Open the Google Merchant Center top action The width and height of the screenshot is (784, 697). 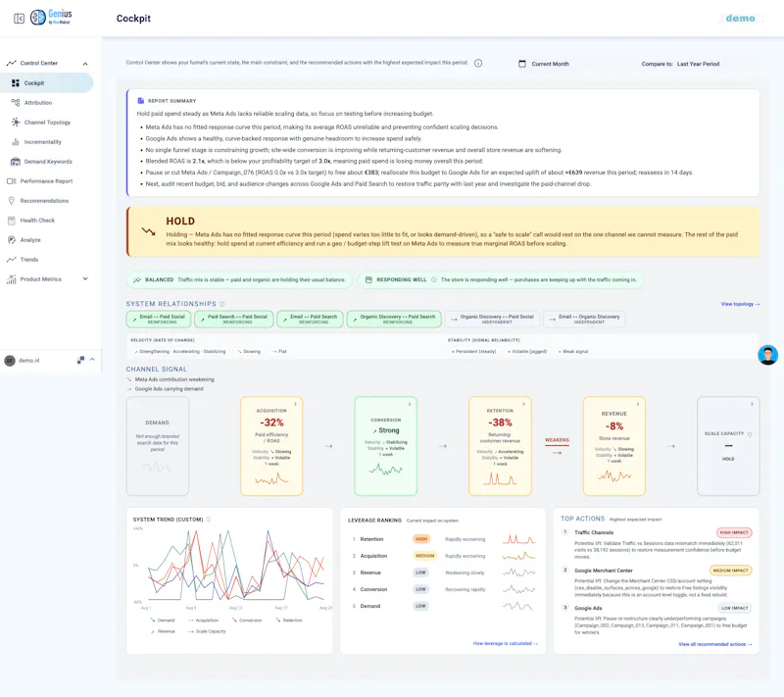(x=658, y=582)
